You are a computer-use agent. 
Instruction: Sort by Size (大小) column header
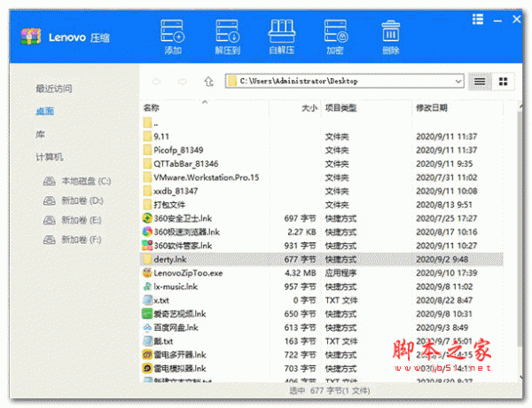(309, 108)
